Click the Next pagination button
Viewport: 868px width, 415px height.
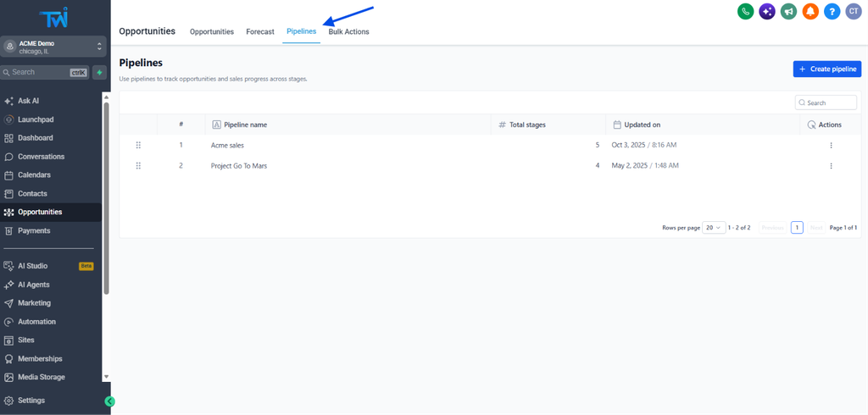click(816, 228)
